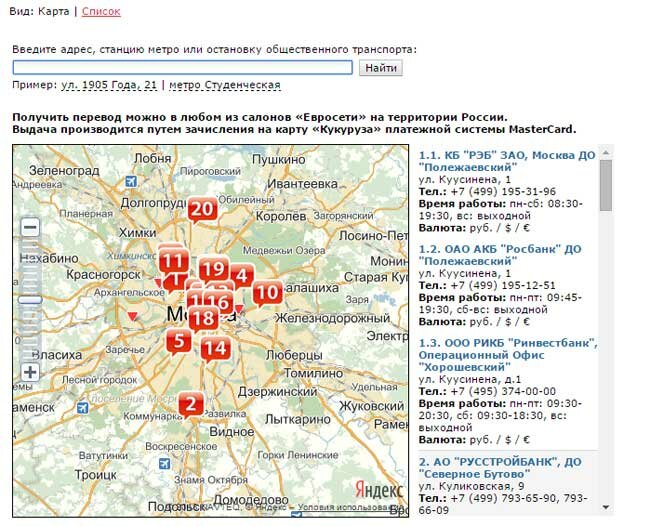The height and width of the screenshot is (526, 650).
Task: Zoom out the map with minus button
Action: [x=30, y=228]
